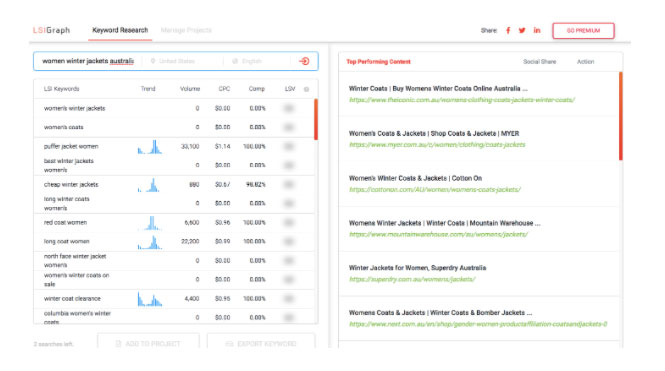Open 'Women's Coats & Jackets | MYER' result
Viewport: 665px width, 371px height.
tap(434, 133)
